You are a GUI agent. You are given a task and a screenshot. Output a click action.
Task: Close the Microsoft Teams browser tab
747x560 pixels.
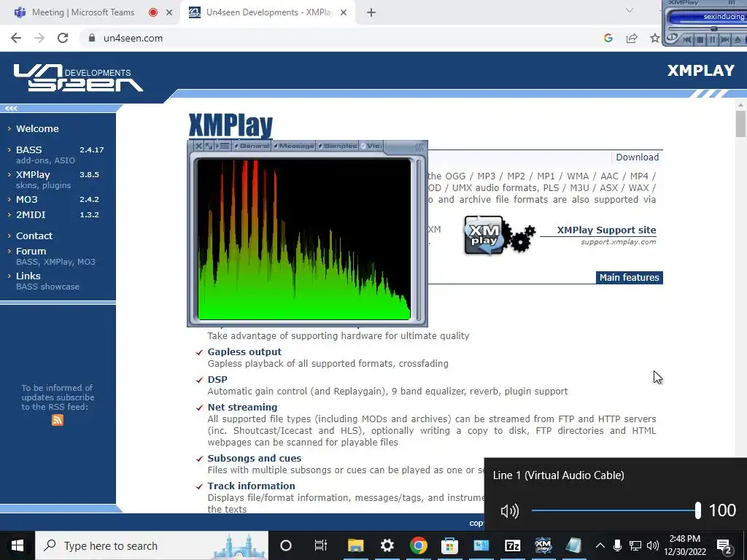click(169, 12)
